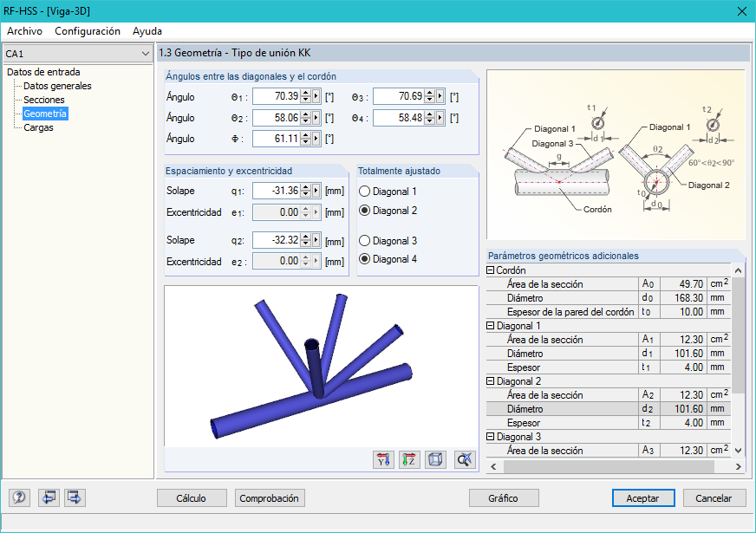Open arrow menu next to Solape q1
This screenshot has width=756, height=533.
tap(316, 191)
